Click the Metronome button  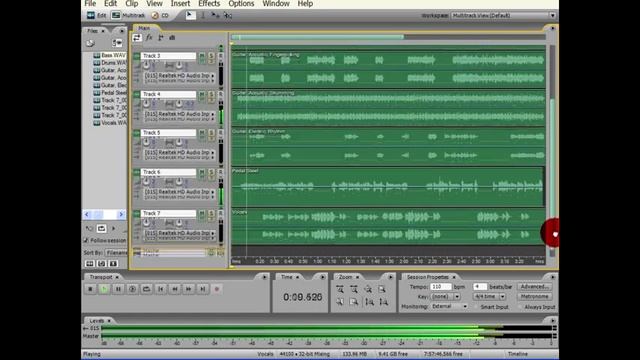[535, 297]
